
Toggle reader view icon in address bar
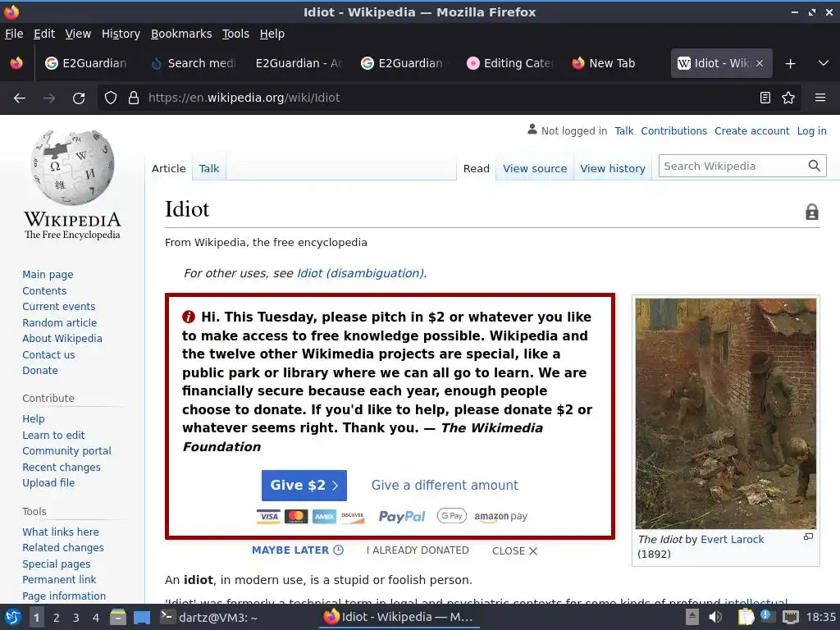765,98
